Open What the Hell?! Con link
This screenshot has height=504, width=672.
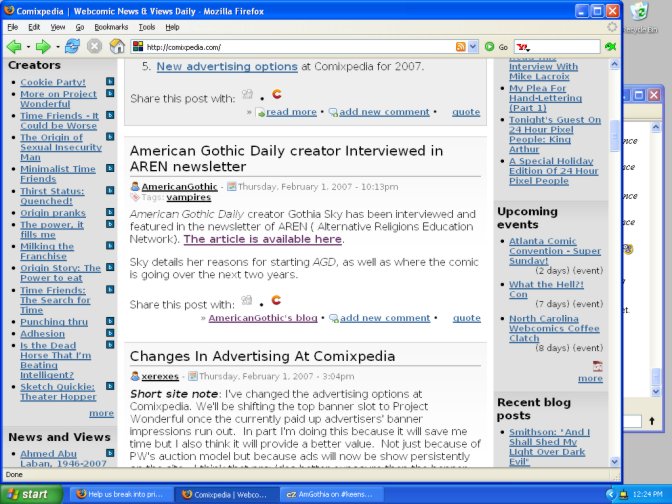[x=546, y=289]
